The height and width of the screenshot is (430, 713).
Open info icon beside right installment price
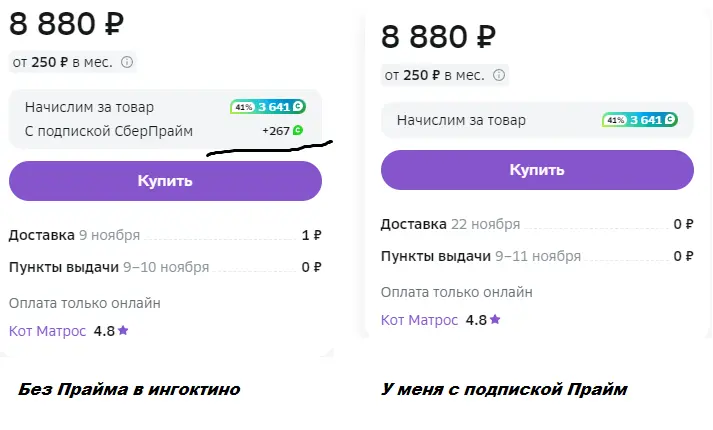coord(499,75)
